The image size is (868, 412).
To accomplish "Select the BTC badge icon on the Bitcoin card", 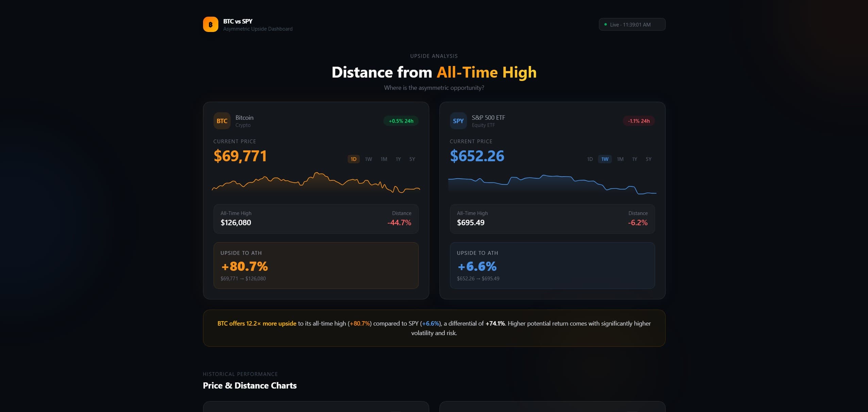I will [221, 121].
